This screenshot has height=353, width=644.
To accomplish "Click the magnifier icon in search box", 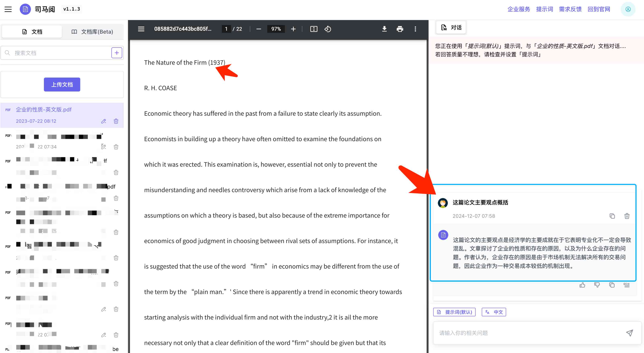I will (x=7, y=53).
